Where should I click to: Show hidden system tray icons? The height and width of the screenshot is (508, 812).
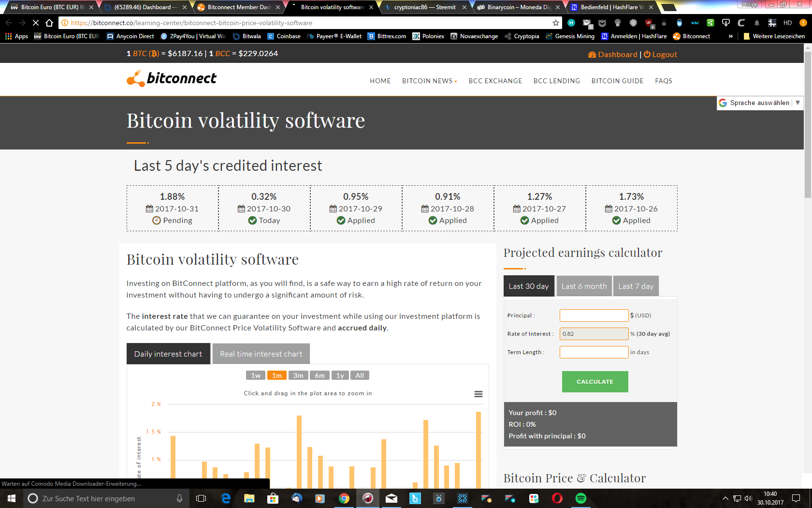[725, 498]
